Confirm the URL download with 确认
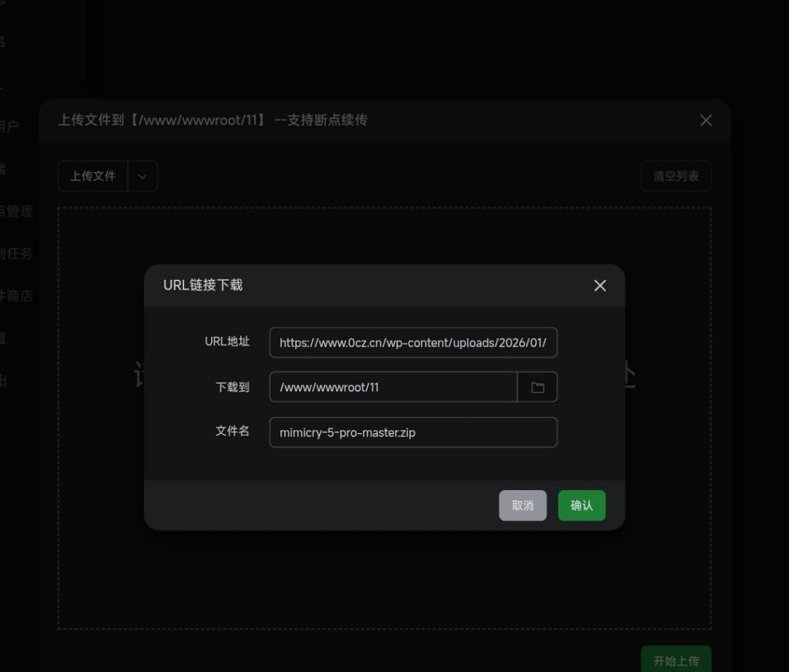Image resolution: width=789 pixels, height=672 pixels. point(581,506)
